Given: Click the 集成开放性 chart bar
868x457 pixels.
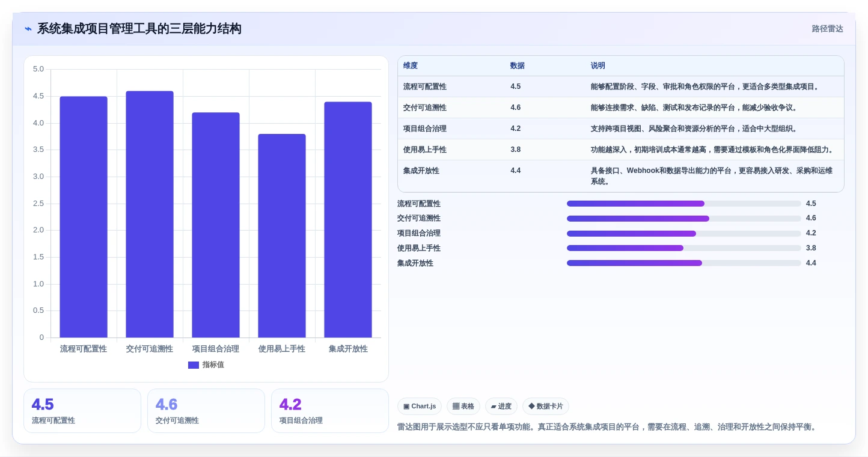Looking at the screenshot, I should (348, 220).
